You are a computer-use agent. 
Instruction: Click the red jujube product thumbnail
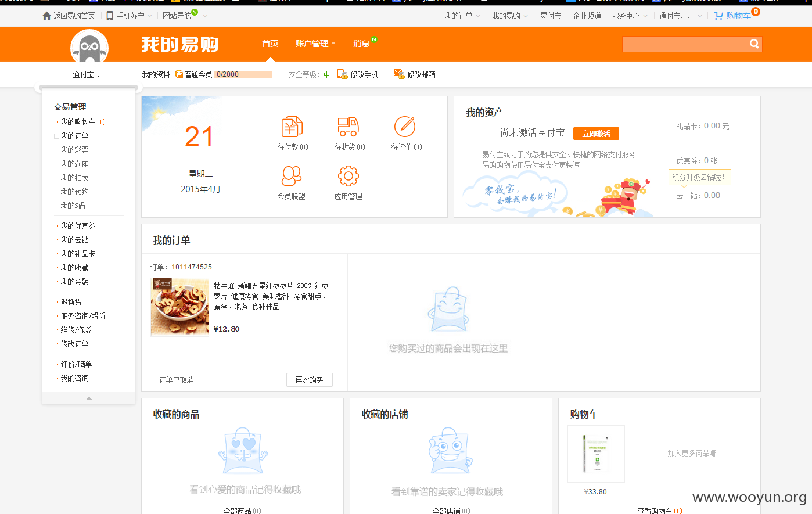click(x=180, y=307)
